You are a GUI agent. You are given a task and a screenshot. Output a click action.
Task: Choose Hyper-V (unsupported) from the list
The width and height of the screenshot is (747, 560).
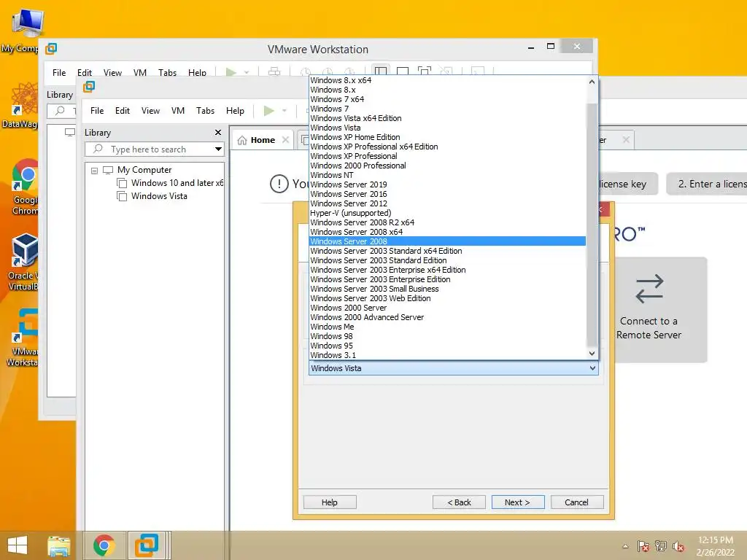(x=447, y=213)
